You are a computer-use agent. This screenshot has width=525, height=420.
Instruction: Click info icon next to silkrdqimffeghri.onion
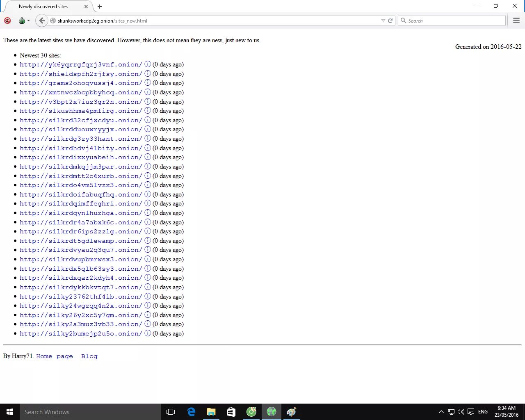click(x=148, y=203)
